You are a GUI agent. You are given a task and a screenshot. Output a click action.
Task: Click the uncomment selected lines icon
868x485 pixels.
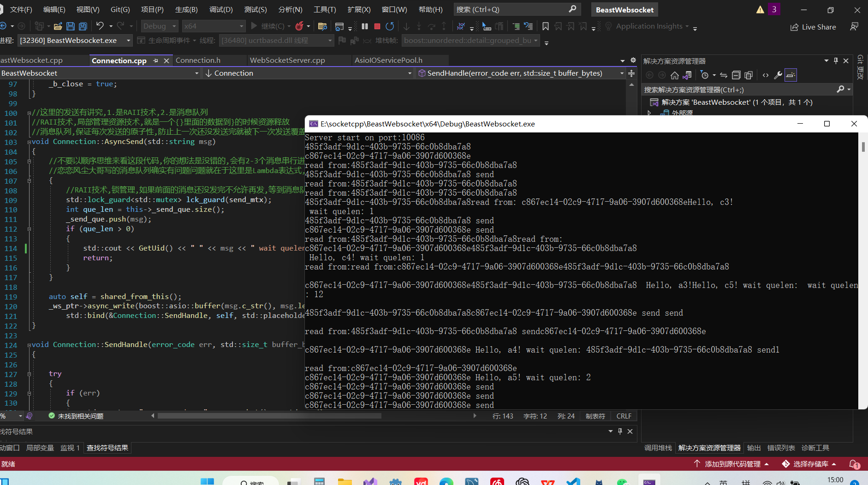tap(529, 26)
